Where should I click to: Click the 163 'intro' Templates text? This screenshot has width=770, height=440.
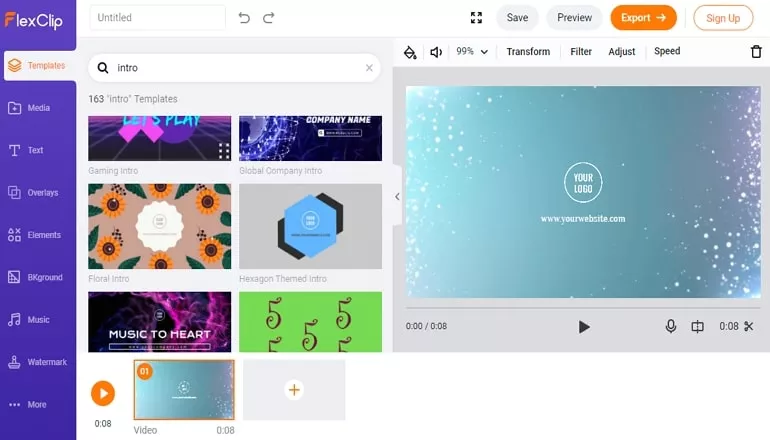pyautogui.click(x=133, y=99)
